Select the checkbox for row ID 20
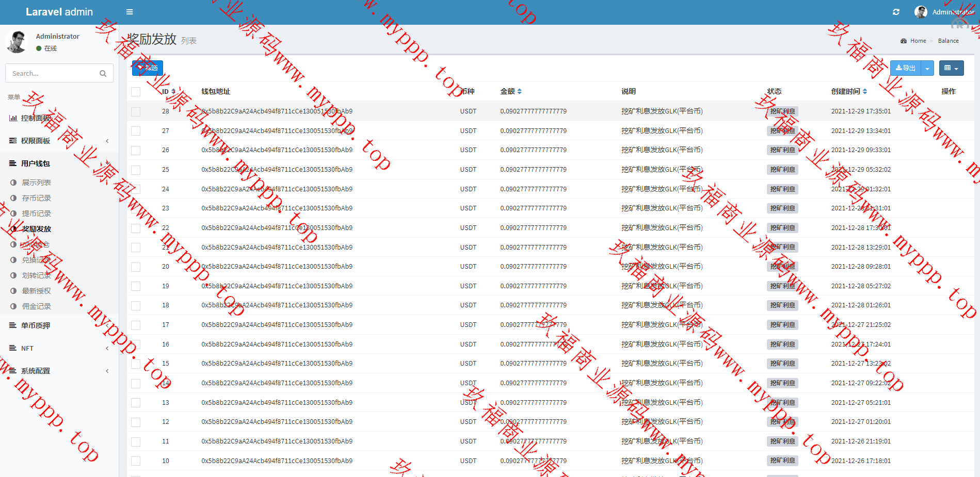The width and height of the screenshot is (980, 477). (x=136, y=267)
